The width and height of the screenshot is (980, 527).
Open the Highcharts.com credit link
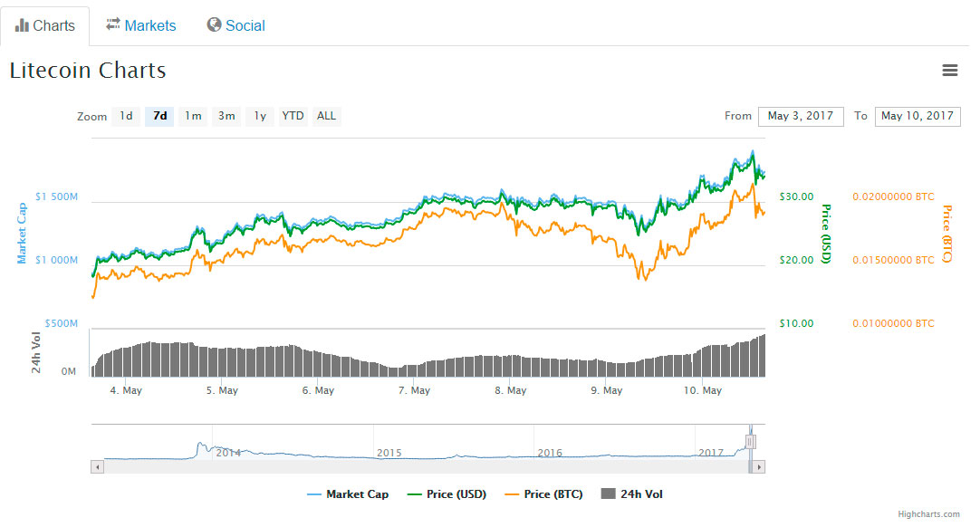(928, 514)
